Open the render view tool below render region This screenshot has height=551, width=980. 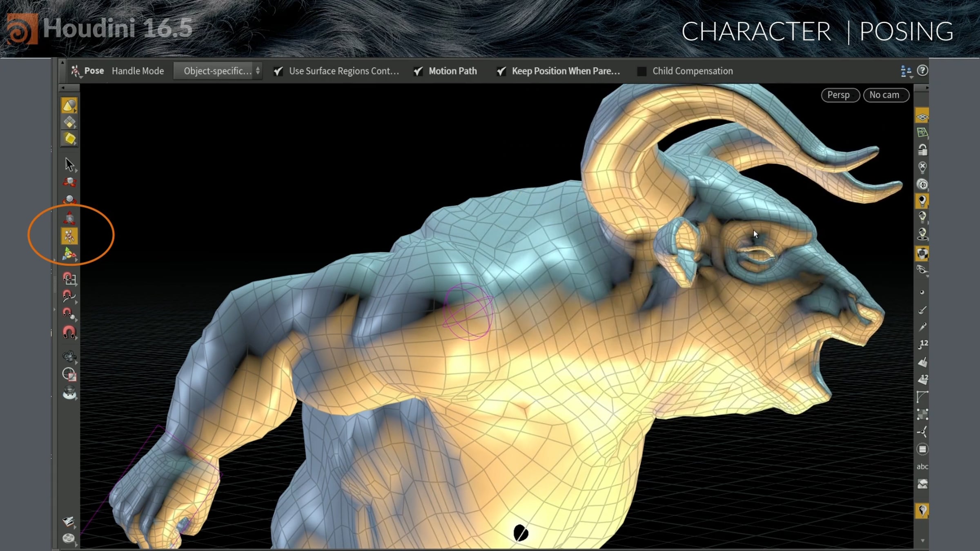[69, 393]
